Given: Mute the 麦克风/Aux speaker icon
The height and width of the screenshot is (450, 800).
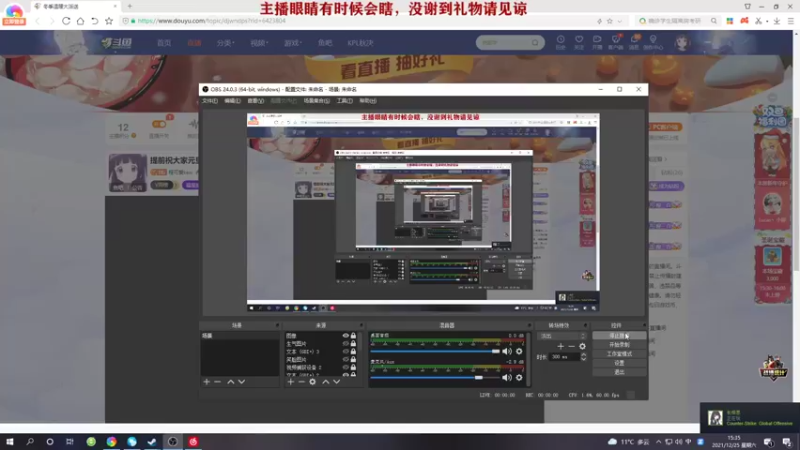Looking at the screenshot, I should [x=506, y=378].
